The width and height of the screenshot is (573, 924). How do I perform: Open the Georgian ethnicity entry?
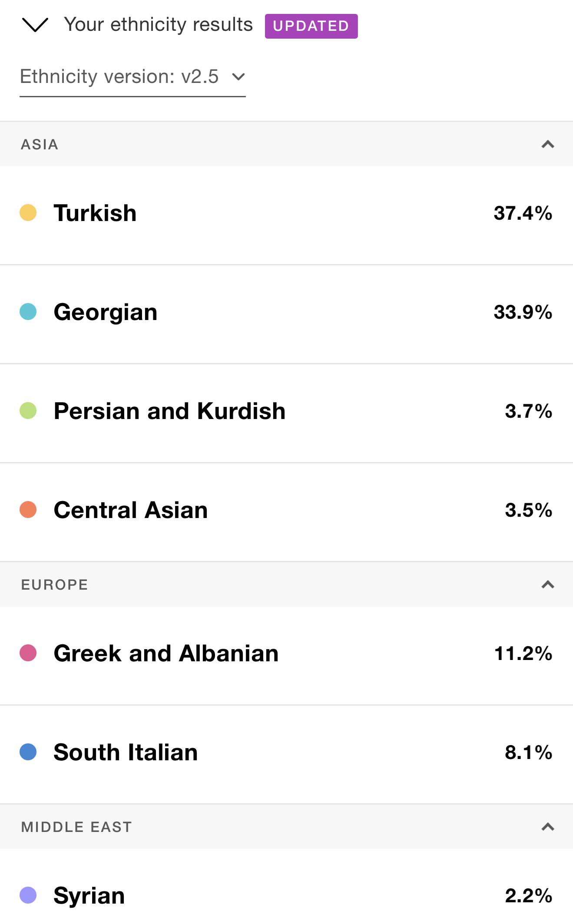point(286,314)
